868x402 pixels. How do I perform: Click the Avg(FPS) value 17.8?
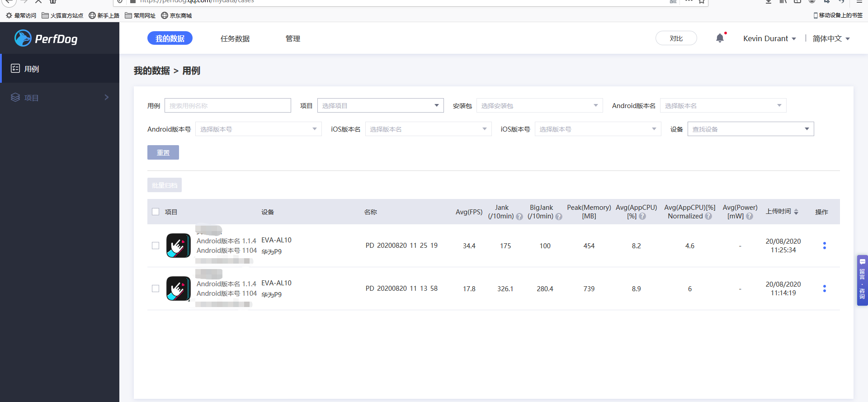[x=469, y=289]
